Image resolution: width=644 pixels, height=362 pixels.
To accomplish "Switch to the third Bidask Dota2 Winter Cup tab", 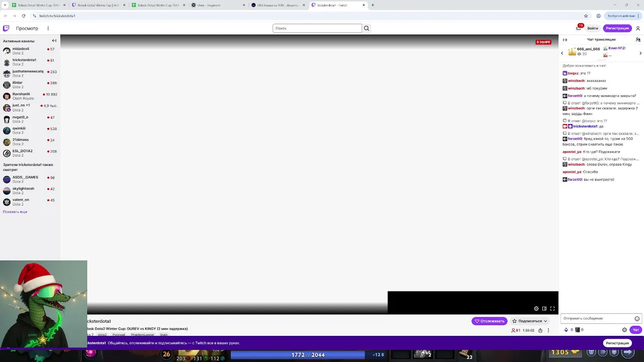I will tap(158, 5).
